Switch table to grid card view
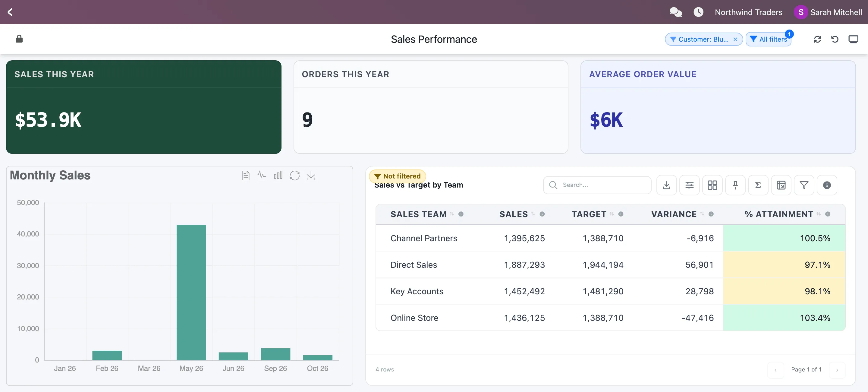 tap(712, 185)
